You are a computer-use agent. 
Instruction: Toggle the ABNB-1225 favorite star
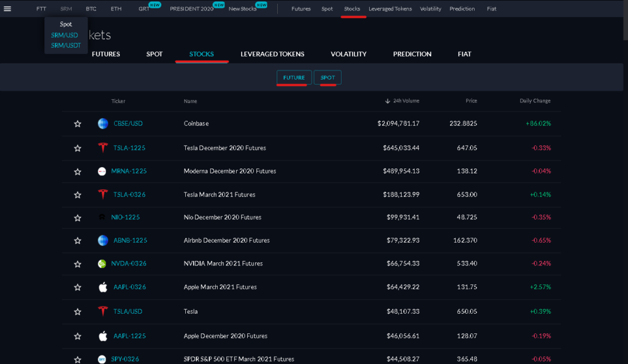[78, 241]
